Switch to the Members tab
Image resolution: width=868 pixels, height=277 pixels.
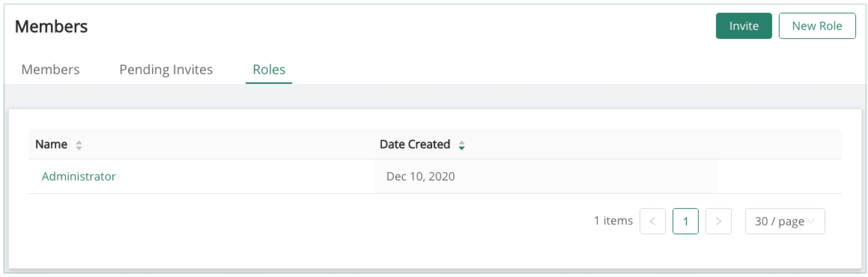[50, 70]
